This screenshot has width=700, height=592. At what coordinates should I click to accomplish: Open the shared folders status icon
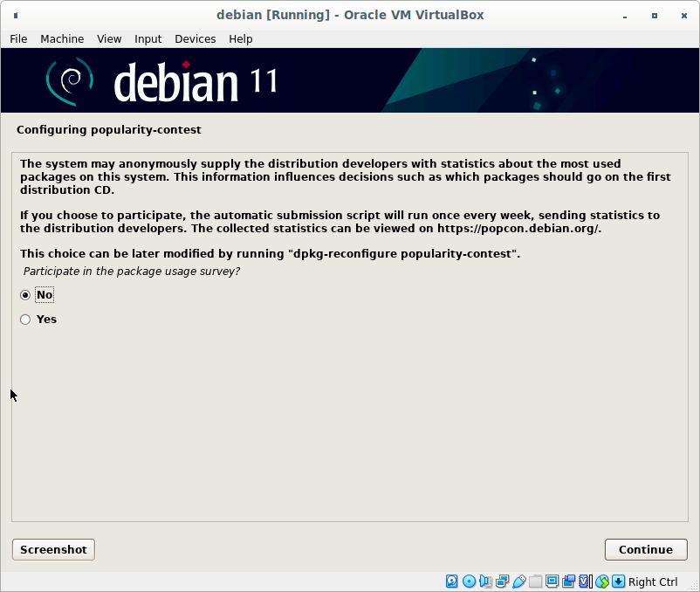tap(536, 582)
